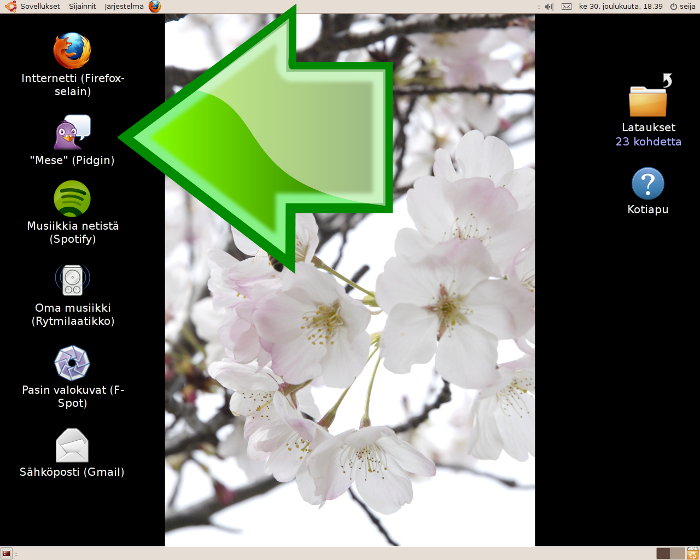Open the Gmail envelope desktop icon
Screen dimensions: 700x560
point(72,445)
